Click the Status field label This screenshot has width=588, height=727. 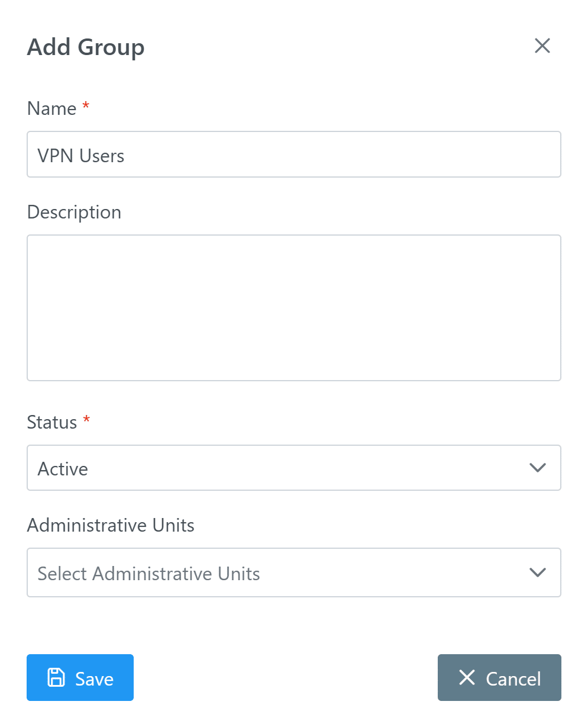coord(52,423)
